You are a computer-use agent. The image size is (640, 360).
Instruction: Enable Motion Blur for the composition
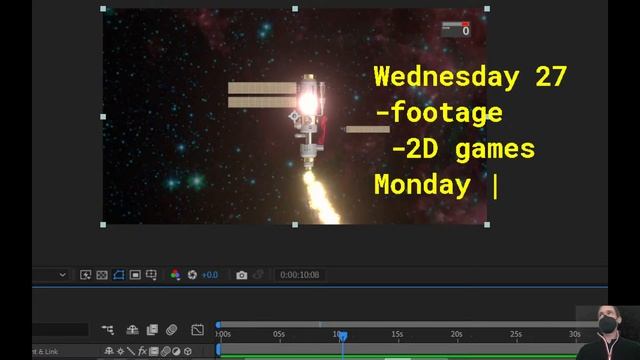(x=171, y=329)
